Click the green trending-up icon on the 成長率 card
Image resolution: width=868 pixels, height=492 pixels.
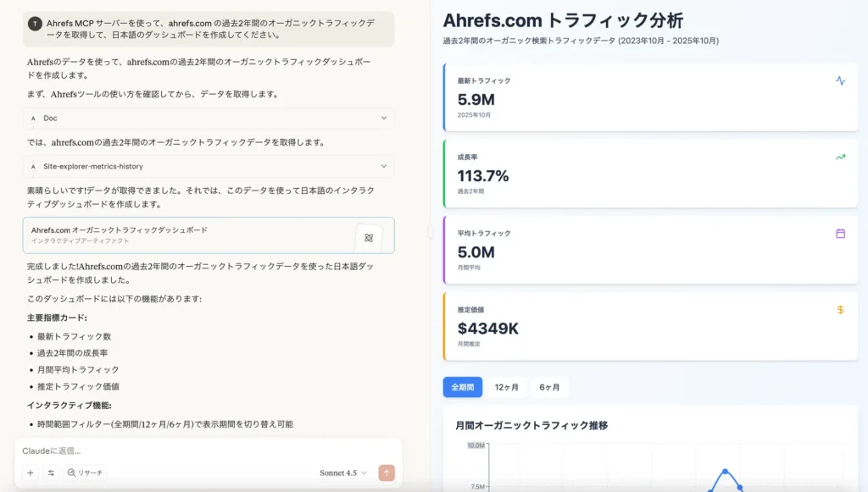click(840, 158)
